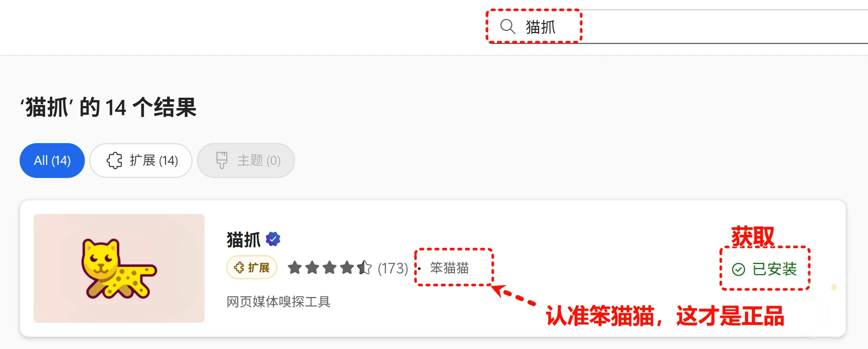
Task: Click the 网页媒体嗅探工具 description text
Action: (278, 301)
